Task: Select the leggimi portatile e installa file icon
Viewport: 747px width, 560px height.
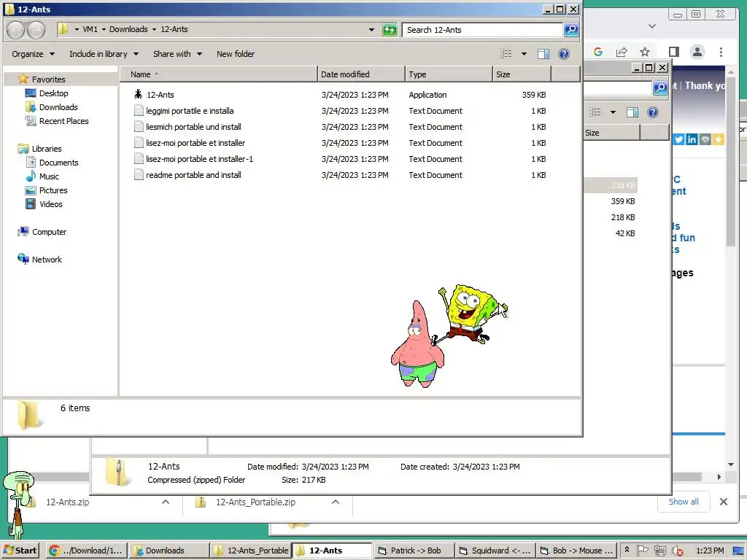Action: tap(138, 111)
